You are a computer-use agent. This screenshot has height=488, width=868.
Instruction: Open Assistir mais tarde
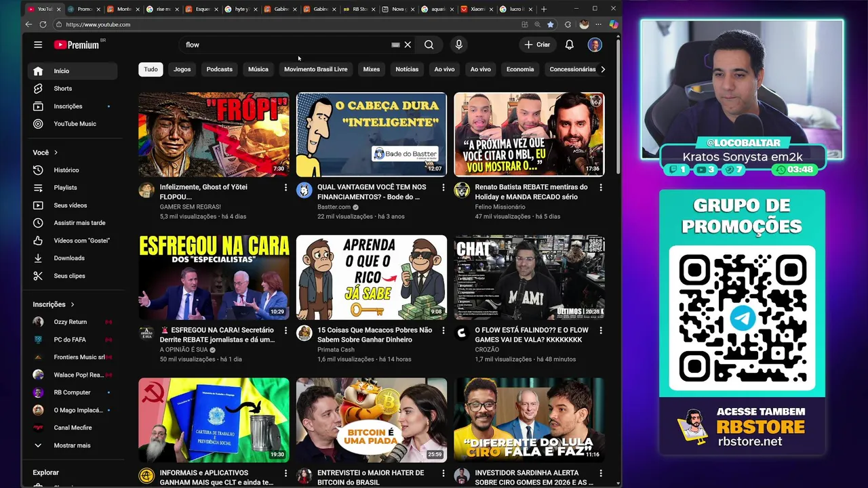click(73, 222)
